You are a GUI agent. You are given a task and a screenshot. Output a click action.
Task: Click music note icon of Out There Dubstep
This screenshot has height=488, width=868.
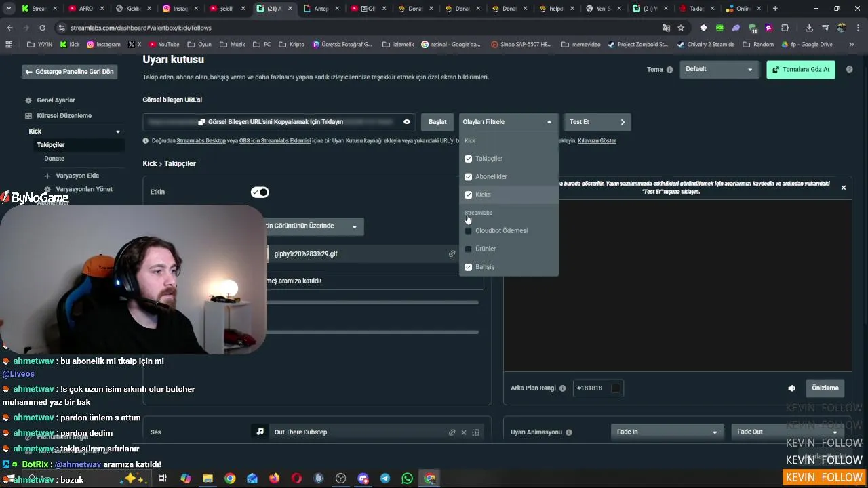(x=260, y=432)
